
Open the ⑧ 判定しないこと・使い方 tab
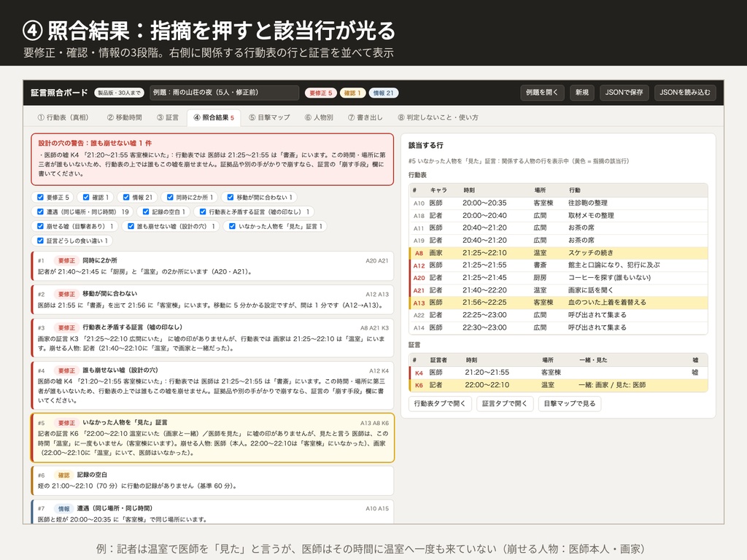(438, 117)
